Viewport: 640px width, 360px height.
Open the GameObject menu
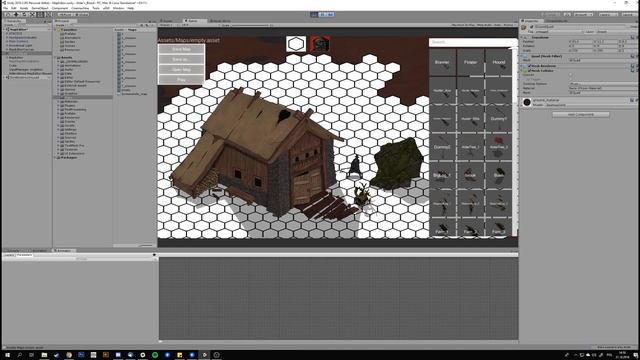tap(40, 8)
